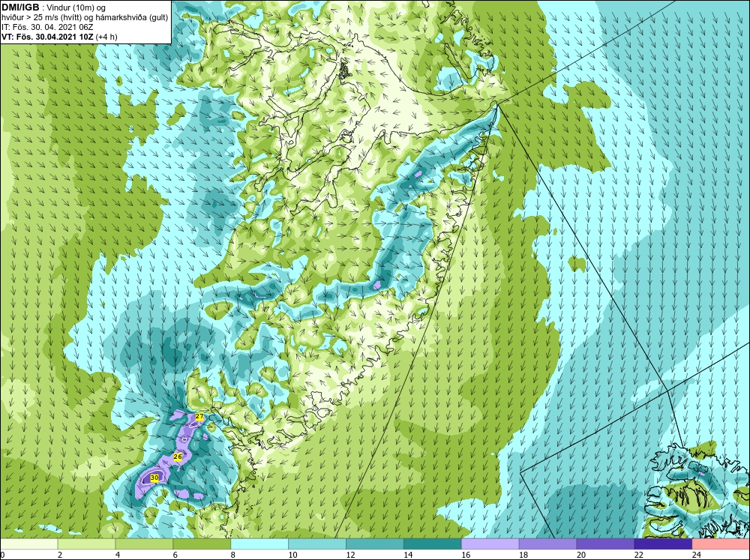This screenshot has width=750, height=560.
Task: Click the 'DMI/IGB' title text
Action: (x=20, y=7)
